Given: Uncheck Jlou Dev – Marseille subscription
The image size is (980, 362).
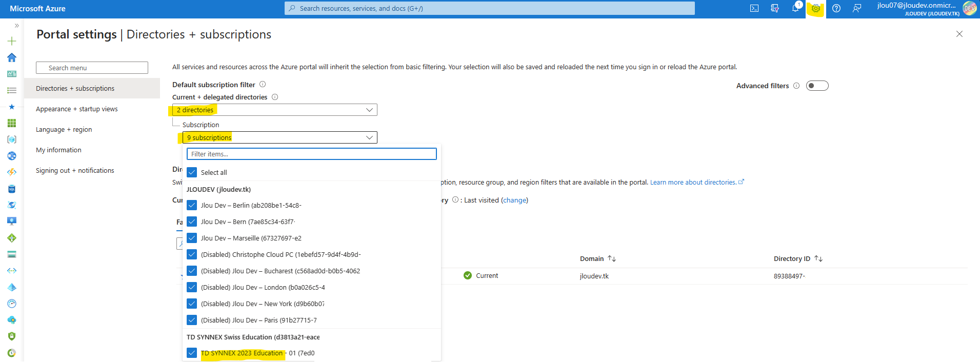Looking at the screenshot, I should point(192,238).
